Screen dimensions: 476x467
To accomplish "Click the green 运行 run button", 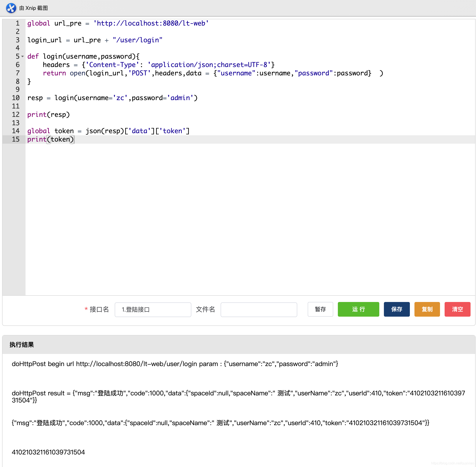I will [x=358, y=309].
